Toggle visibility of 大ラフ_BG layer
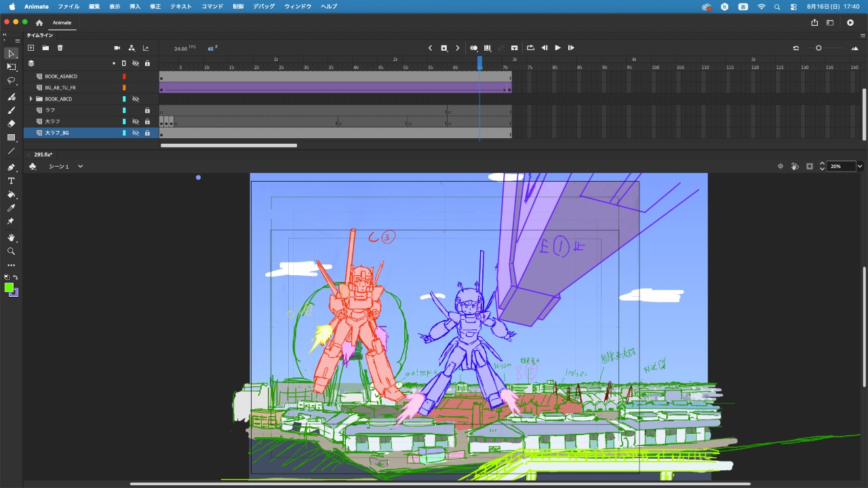This screenshot has height=488, width=868. point(136,133)
